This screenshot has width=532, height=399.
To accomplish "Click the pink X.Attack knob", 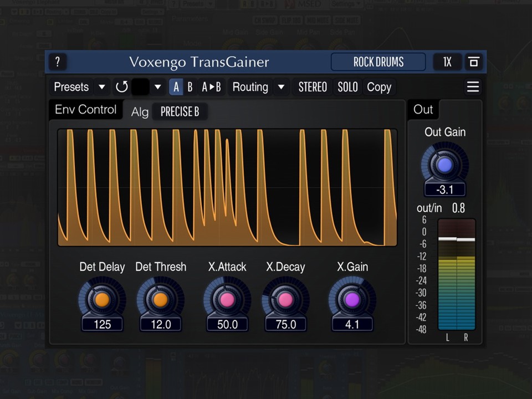I will tap(227, 300).
